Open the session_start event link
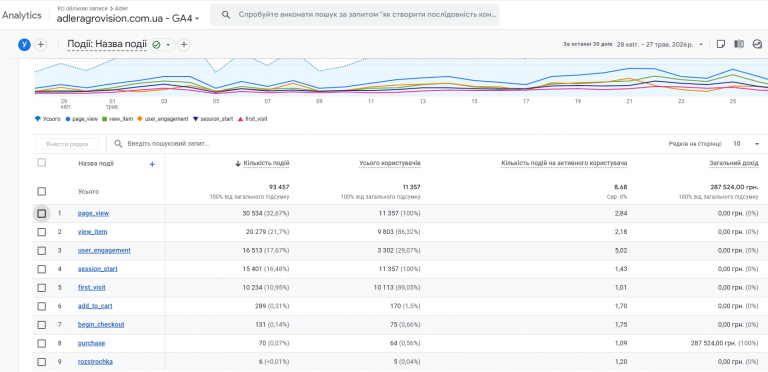Screen dimensions: 768x372 point(98,269)
